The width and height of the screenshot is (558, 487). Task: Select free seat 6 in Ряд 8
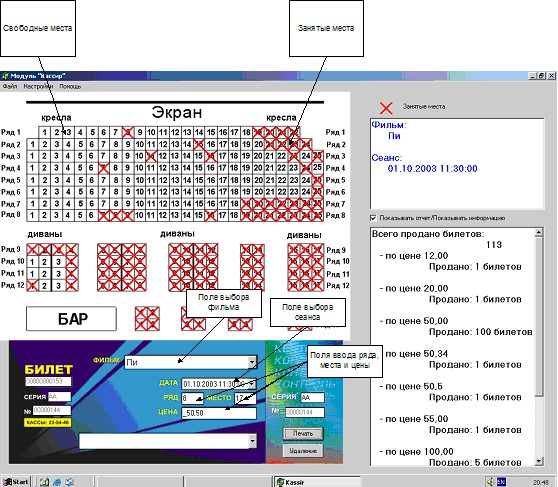pyautogui.click(x=92, y=215)
